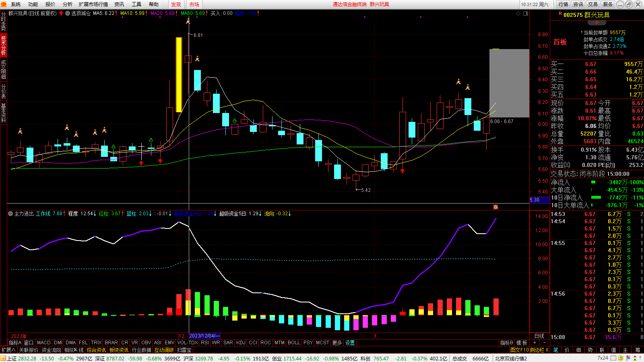Click the diamond marker icon above the chart
This screenshot has width=644, height=362.
[518, 13]
